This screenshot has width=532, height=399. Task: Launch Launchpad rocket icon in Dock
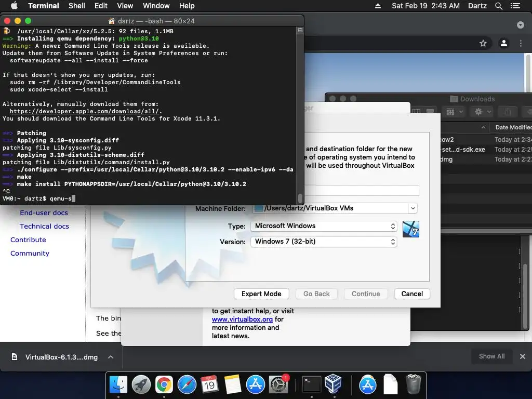click(141, 385)
